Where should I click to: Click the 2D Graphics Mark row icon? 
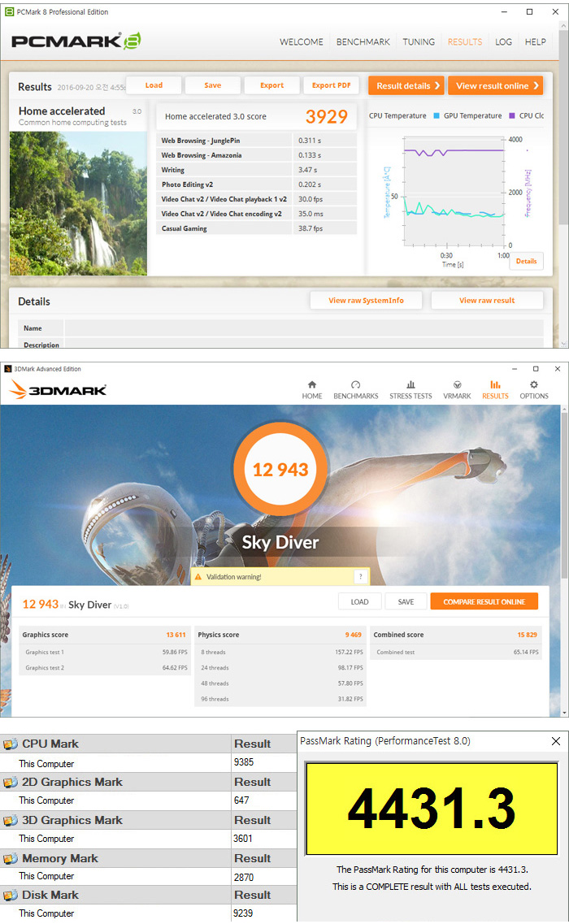pyautogui.click(x=10, y=782)
